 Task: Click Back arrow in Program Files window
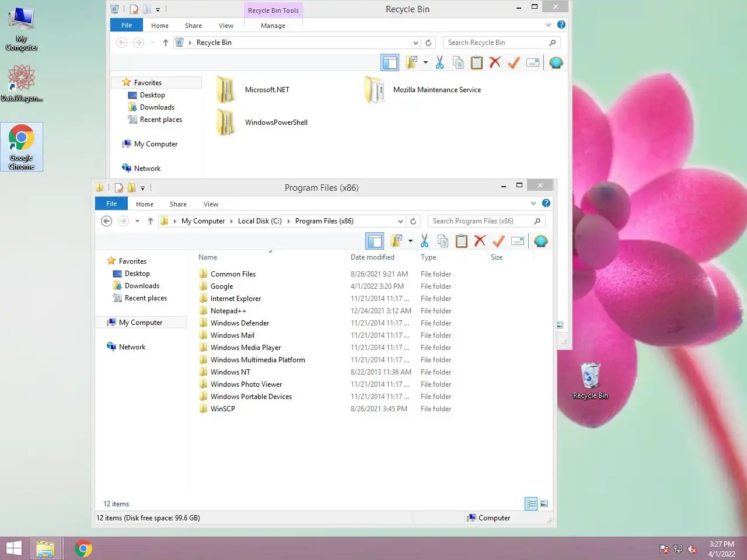click(106, 221)
